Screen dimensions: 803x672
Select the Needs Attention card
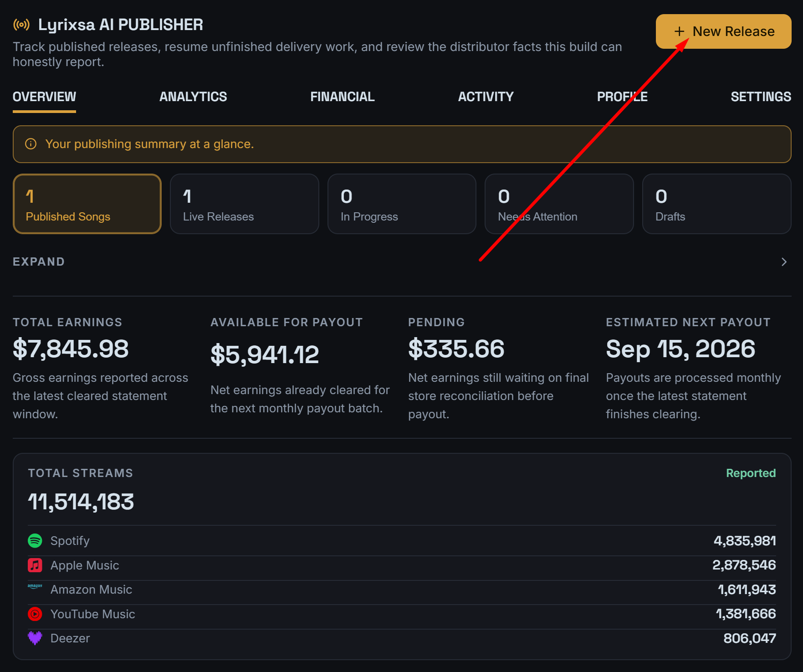click(559, 204)
